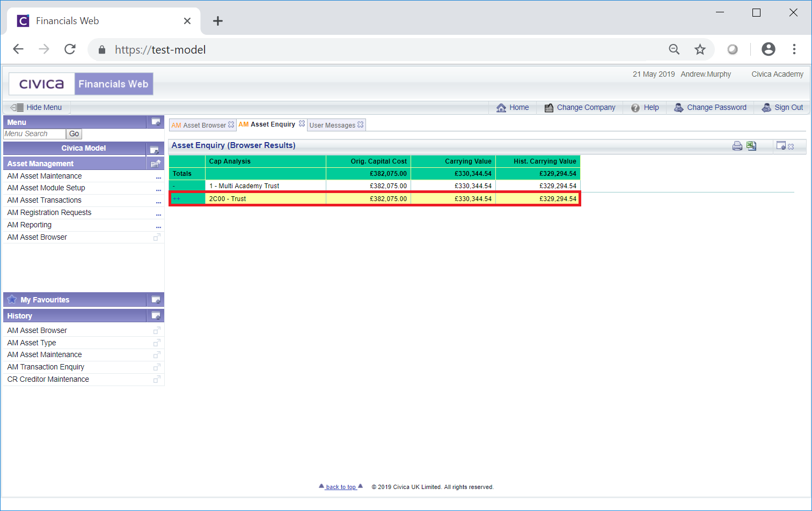
Task: Export results with the Excel icon
Action: click(x=751, y=146)
